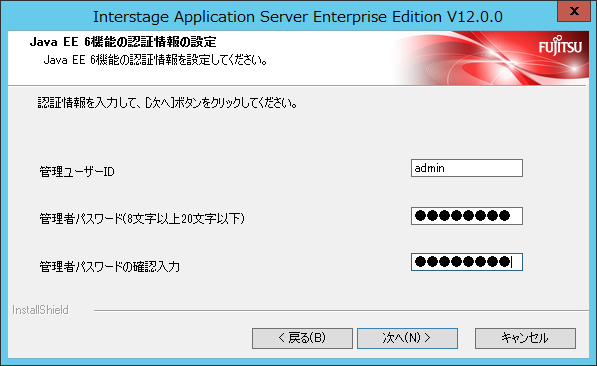Click the Interstage Application Server title bar

pos(298,16)
